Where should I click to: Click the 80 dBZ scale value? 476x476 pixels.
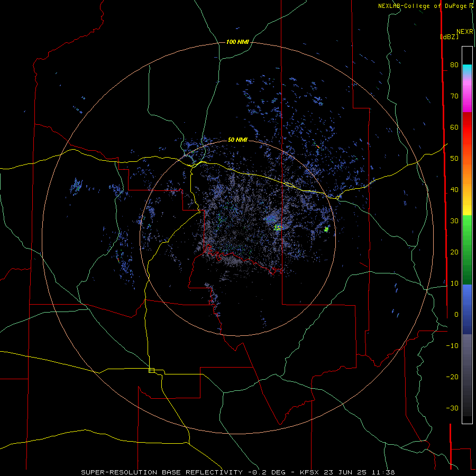pyautogui.click(x=454, y=65)
